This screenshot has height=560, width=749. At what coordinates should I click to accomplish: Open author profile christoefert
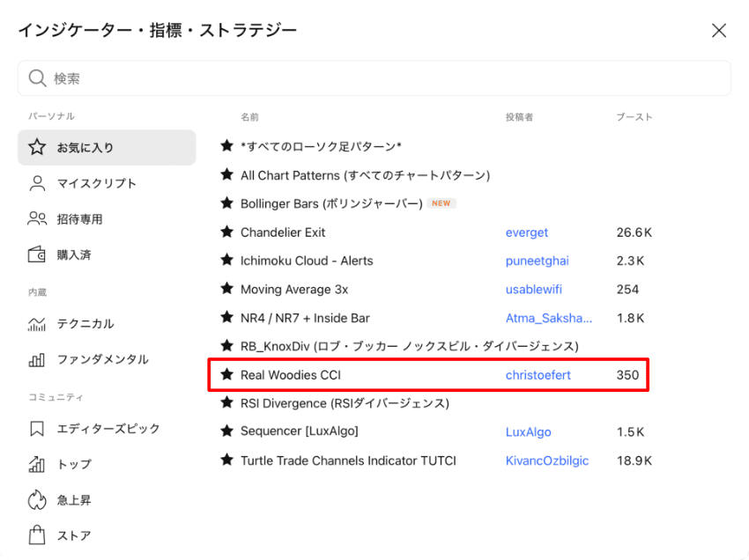pos(538,375)
